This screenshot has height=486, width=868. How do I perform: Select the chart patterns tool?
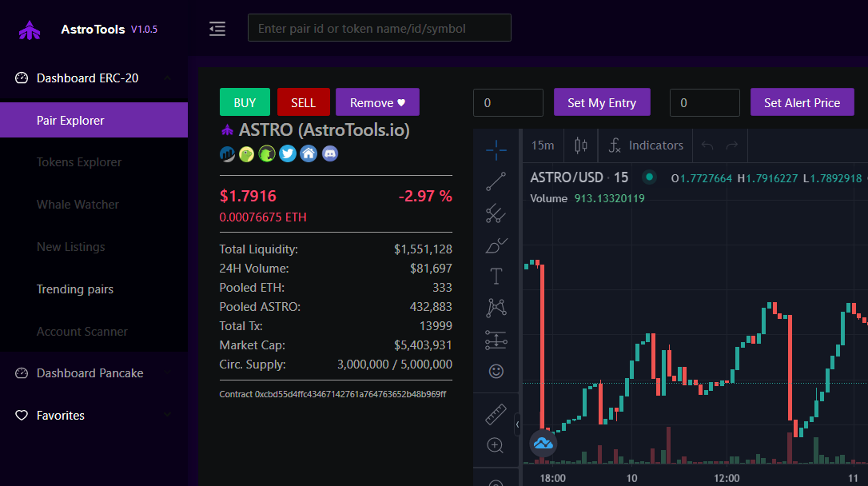tap(496, 308)
